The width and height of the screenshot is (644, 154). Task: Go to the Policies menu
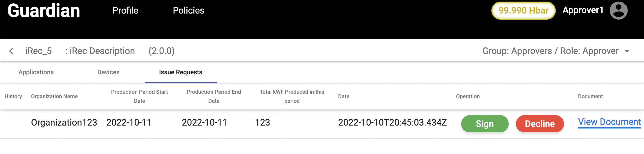click(x=188, y=10)
